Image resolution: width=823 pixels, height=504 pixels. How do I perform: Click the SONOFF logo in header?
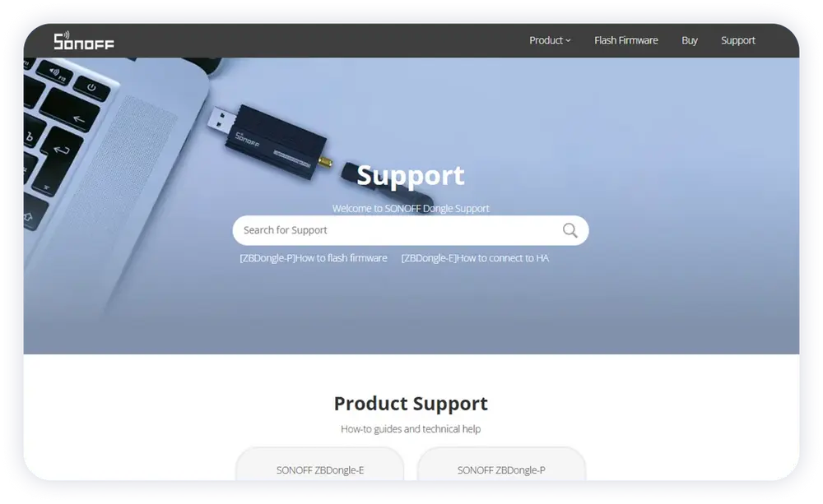[83, 40]
